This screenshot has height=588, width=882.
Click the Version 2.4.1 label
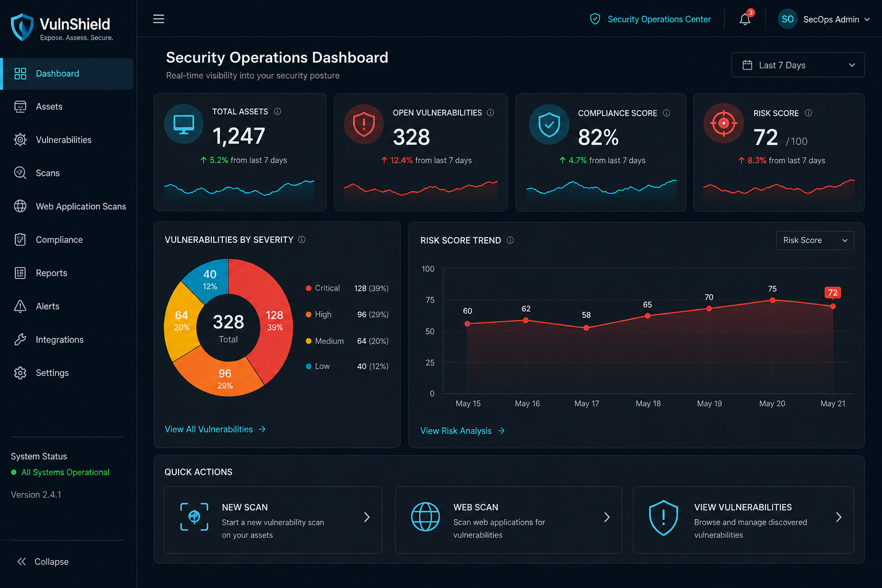pos(36,494)
